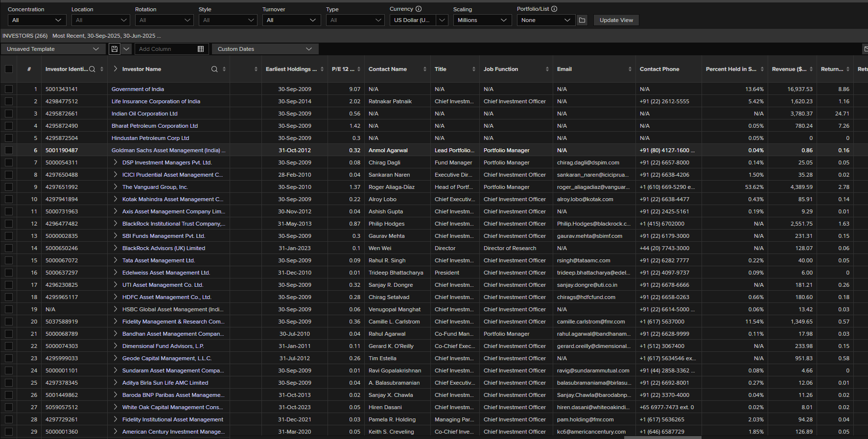Check the Government of India row checkbox
This screenshot has height=439, width=868.
(x=9, y=89)
